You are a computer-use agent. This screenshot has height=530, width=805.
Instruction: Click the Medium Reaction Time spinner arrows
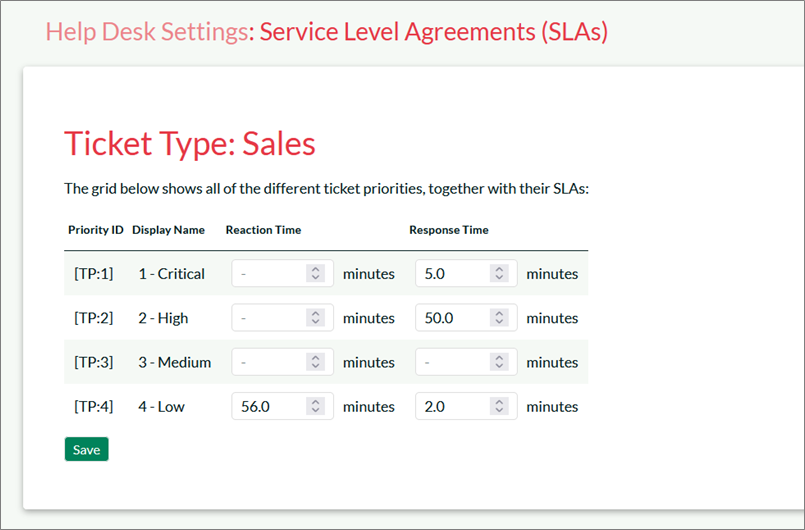316,362
